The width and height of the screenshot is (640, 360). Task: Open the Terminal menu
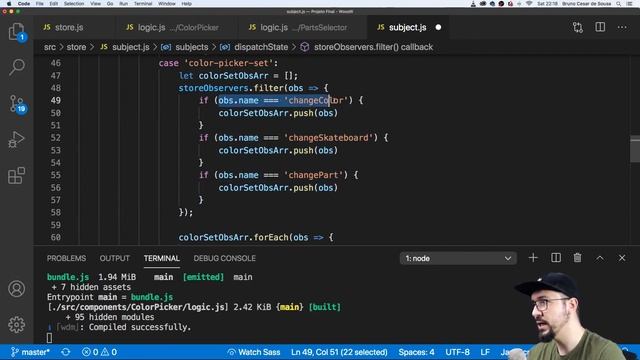tap(143, 3)
